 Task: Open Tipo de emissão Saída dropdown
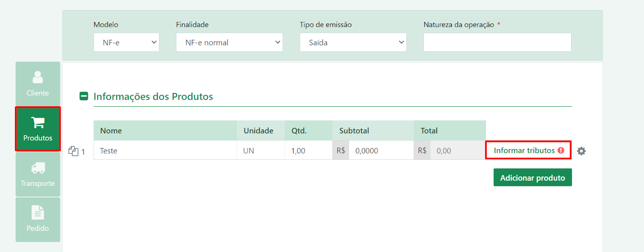(353, 42)
